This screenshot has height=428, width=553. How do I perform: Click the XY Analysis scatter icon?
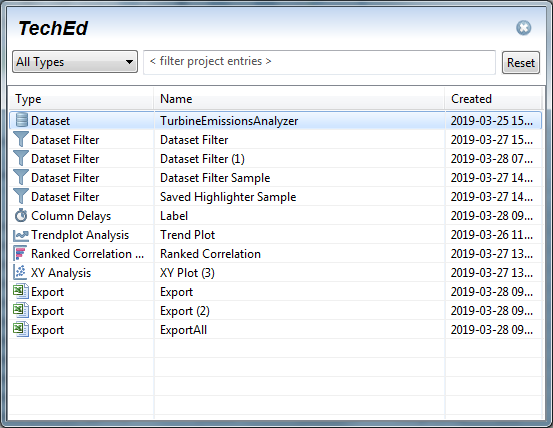20,272
